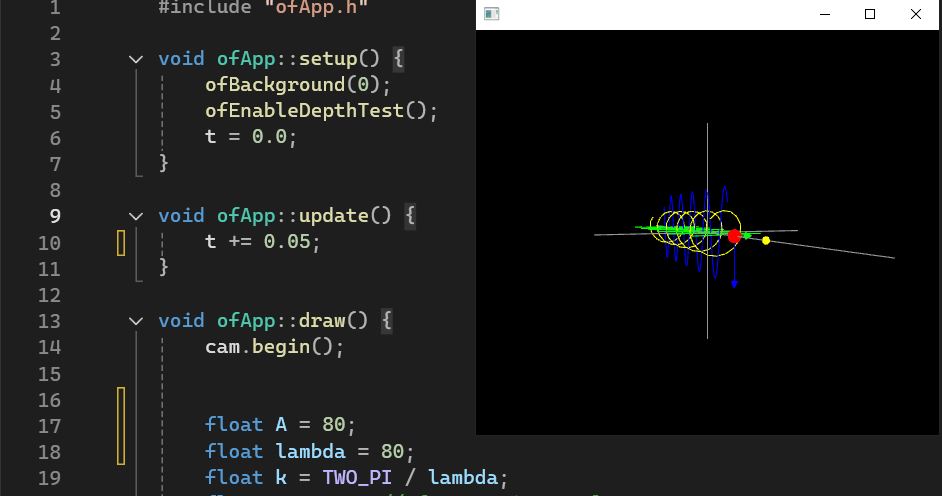This screenshot has height=496, width=942.
Task: Click the app icon in render window title bar
Action: point(491,14)
